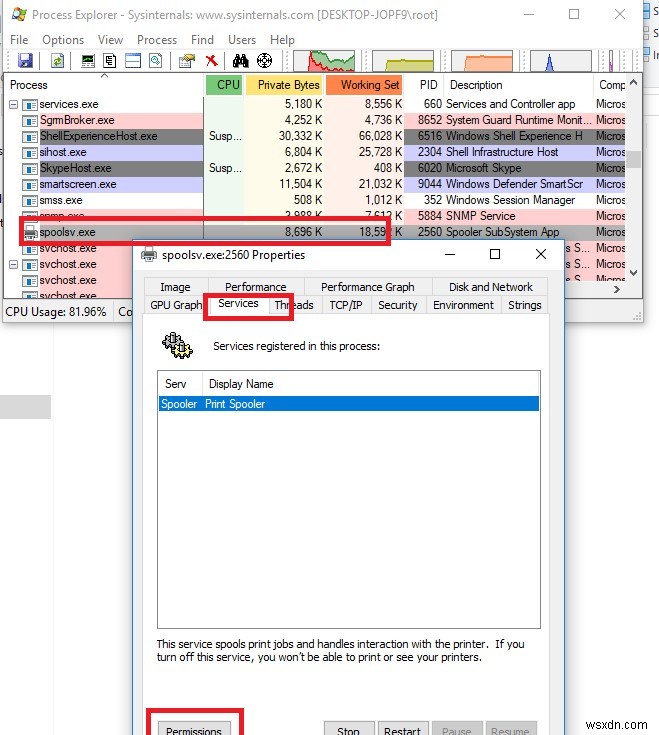This screenshot has width=659, height=735.
Task: Collapse the svchost.exe tree node
Action: coord(14,265)
